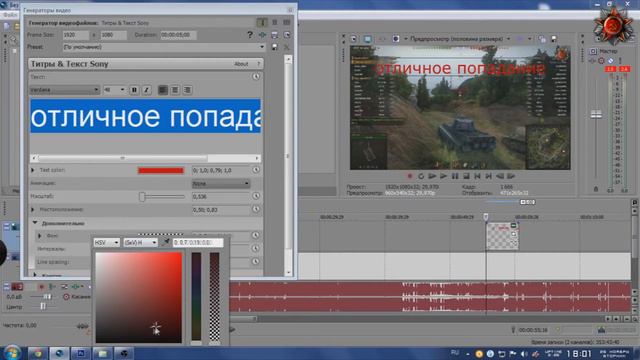The height and width of the screenshot is (360, 640).
Task: Toggle bold text formatting
Action: [134, 90]
